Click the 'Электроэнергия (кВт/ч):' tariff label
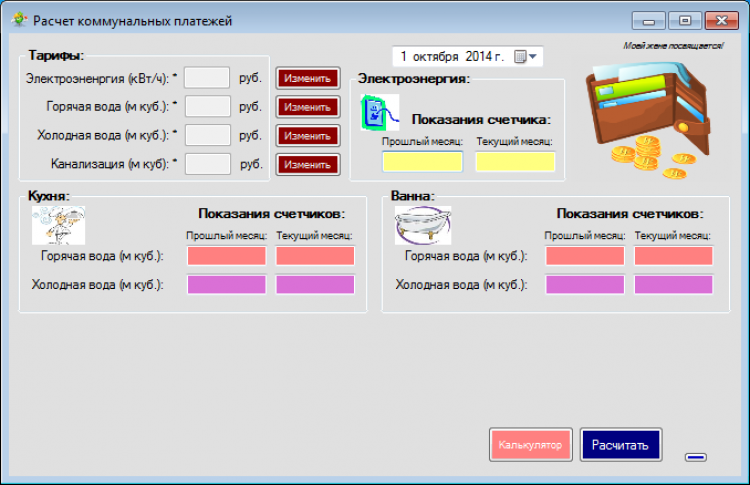The image size is (750, 485). (101, 78)
